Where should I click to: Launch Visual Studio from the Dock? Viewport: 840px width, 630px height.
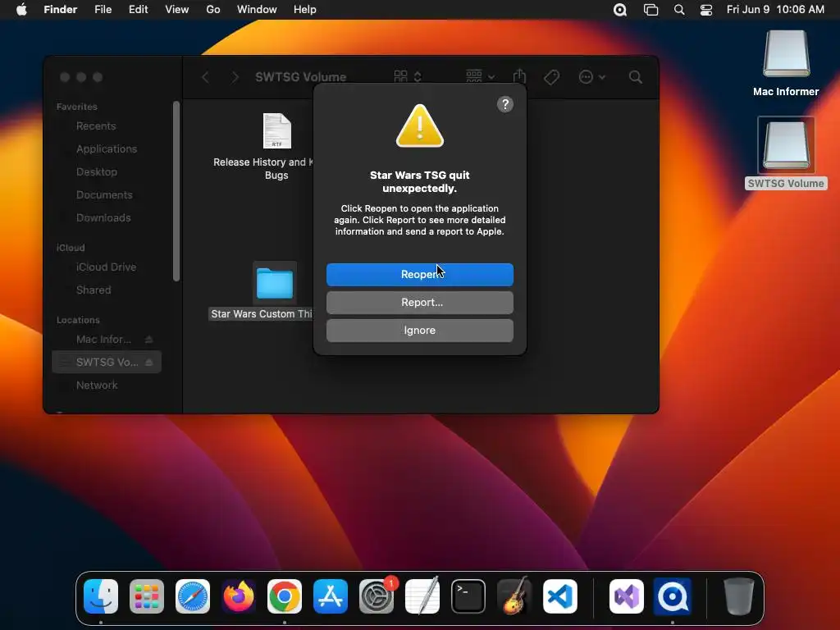(627, 596)
